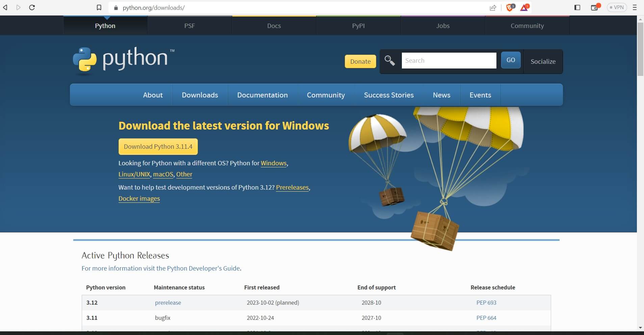Screen dimensions: 644x335
Task: Reload the current page
Action: [32, 7]
